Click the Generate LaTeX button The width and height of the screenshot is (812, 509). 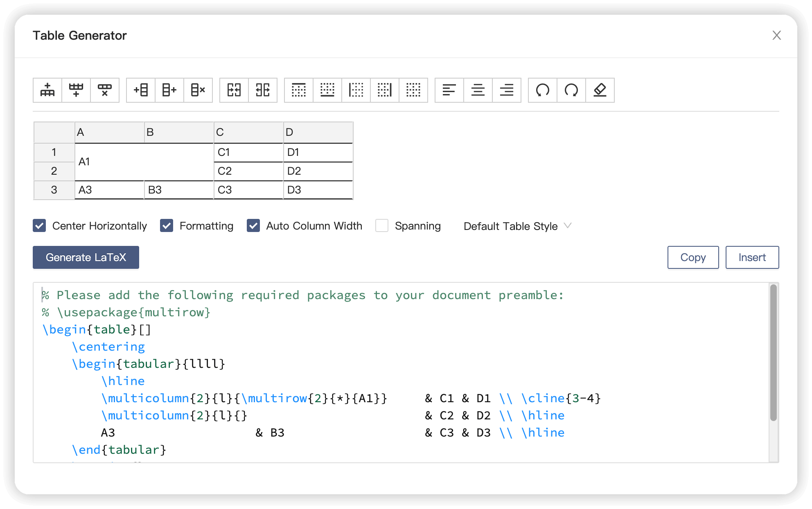click(x=86, y=257)
